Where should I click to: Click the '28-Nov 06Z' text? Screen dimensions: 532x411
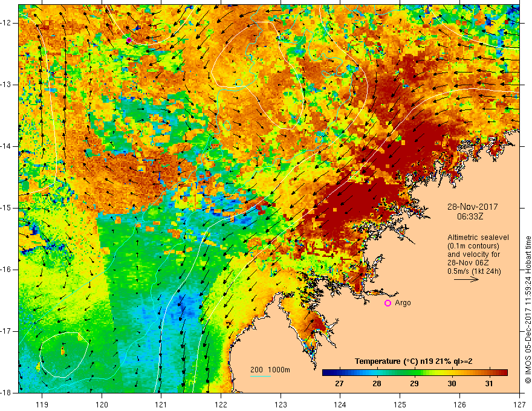click(469, 263)
